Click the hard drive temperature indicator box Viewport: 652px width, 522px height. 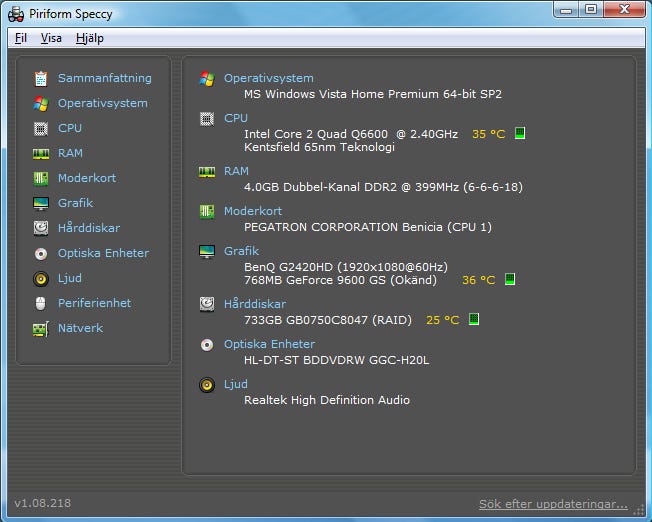(x=474, y=320)
